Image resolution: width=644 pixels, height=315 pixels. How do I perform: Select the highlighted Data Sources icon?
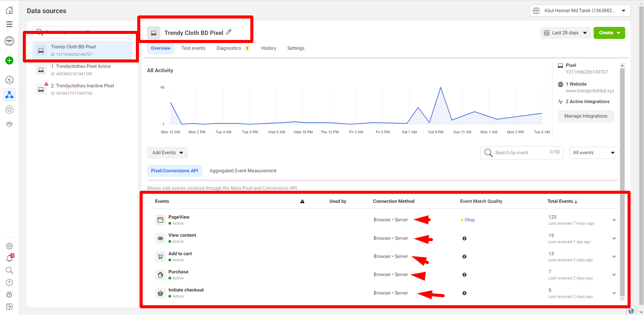point(9,95)
